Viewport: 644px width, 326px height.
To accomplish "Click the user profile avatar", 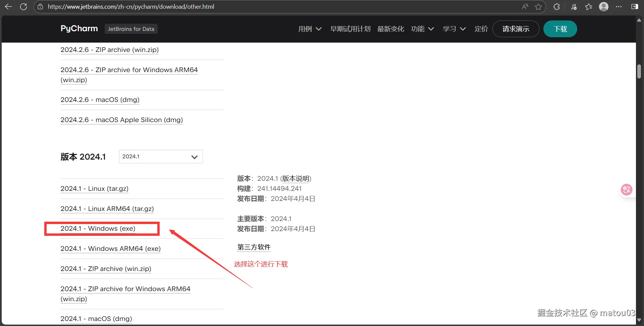I will [x=604, y=7].
